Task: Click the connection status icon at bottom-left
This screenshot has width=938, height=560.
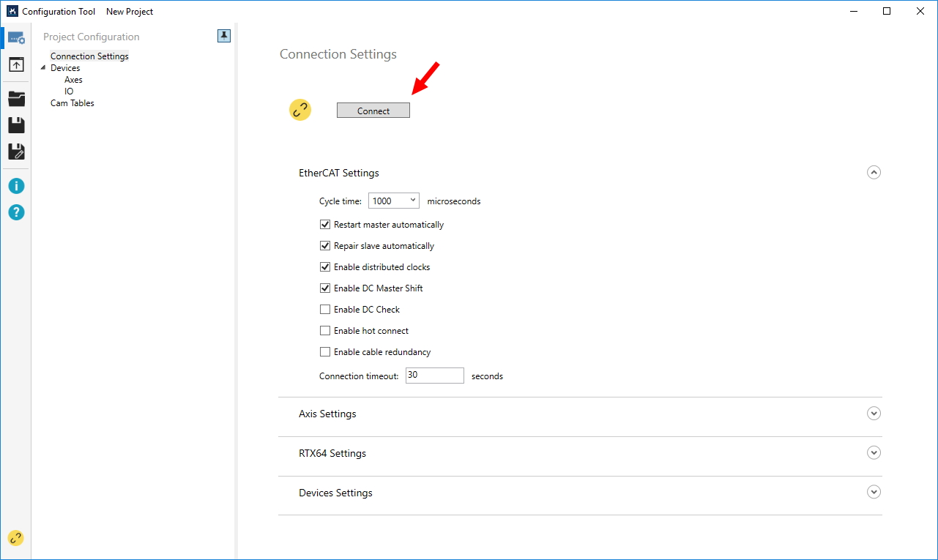Action: [15, 538]
